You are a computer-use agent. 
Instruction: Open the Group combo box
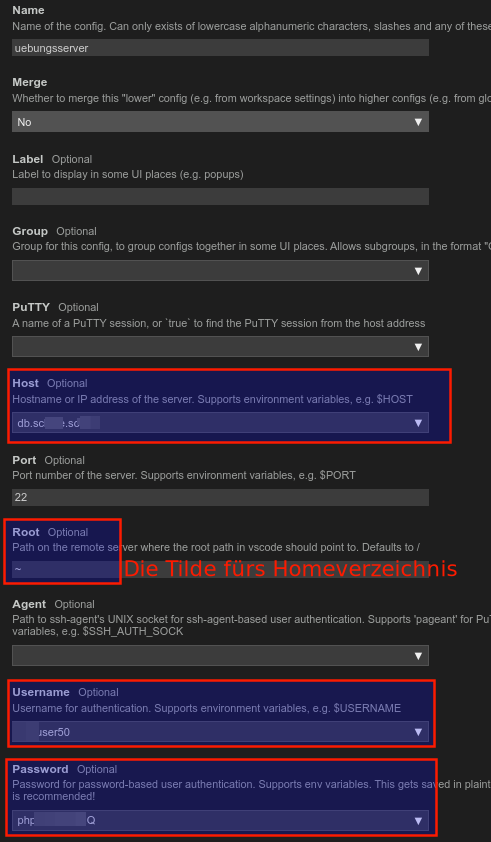(x=220, y=271)
